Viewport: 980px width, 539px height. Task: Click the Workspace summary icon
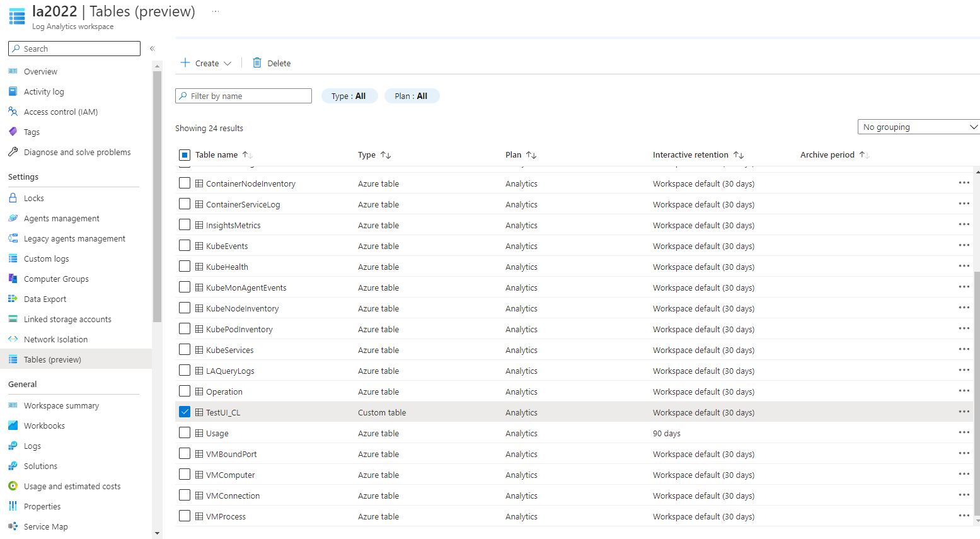click(x=13, y=405)
